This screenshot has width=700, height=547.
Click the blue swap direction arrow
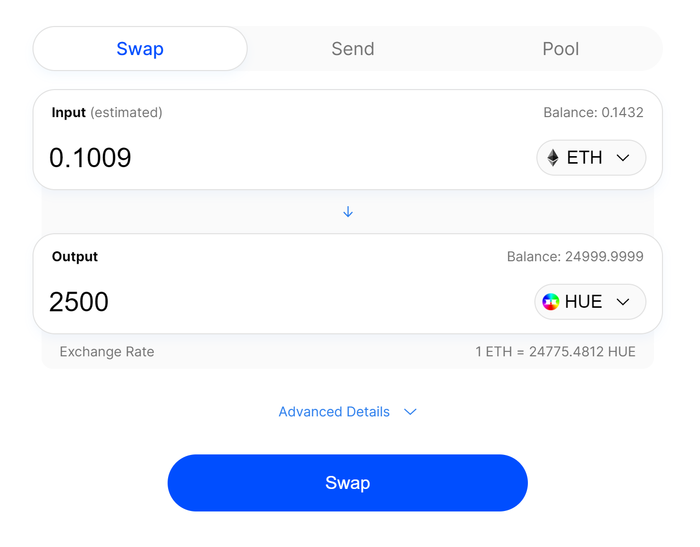tap(348, 212)
